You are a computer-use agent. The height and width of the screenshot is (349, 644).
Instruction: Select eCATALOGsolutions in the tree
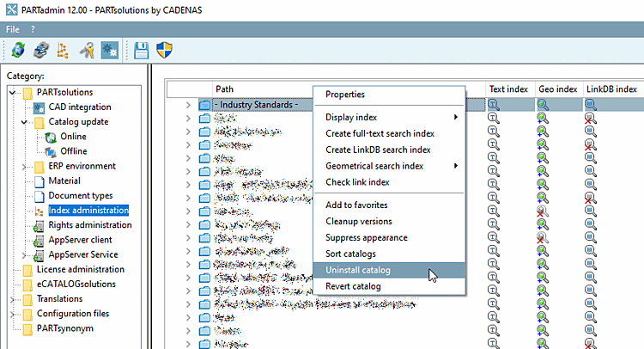tap(76, 284)
